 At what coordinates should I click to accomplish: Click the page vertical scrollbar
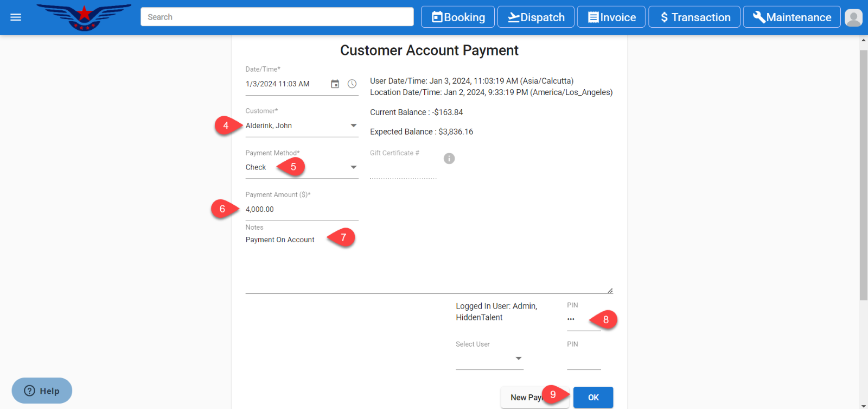863,174
